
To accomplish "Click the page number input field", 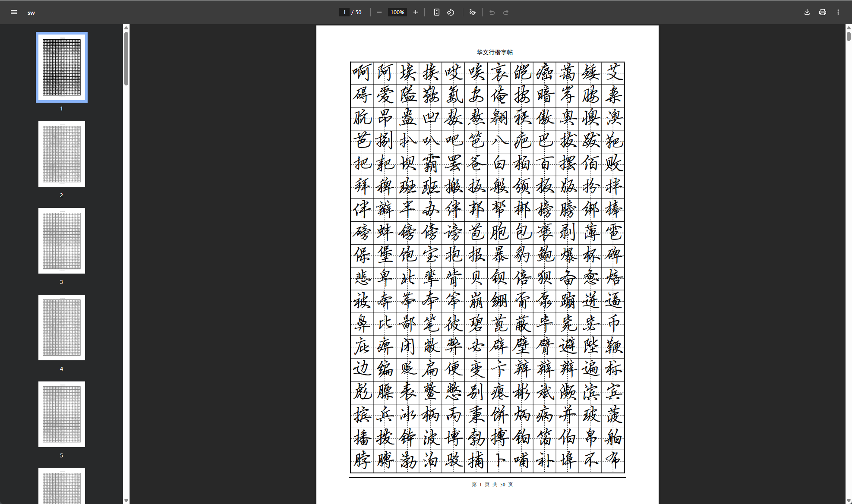I will click(344, 12).
